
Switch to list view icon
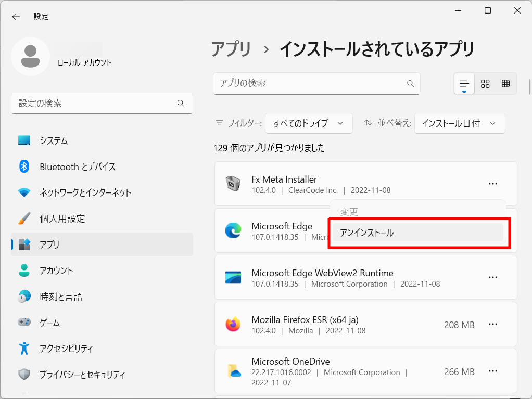click(x=464, y=83)
